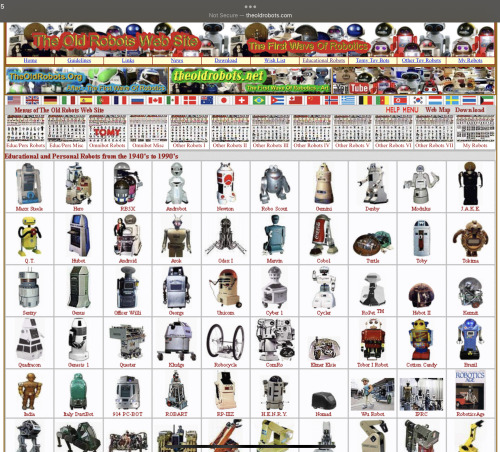Go to the Home nav link
This screenshot has height=452, width=500.
(x=30, y=60)
